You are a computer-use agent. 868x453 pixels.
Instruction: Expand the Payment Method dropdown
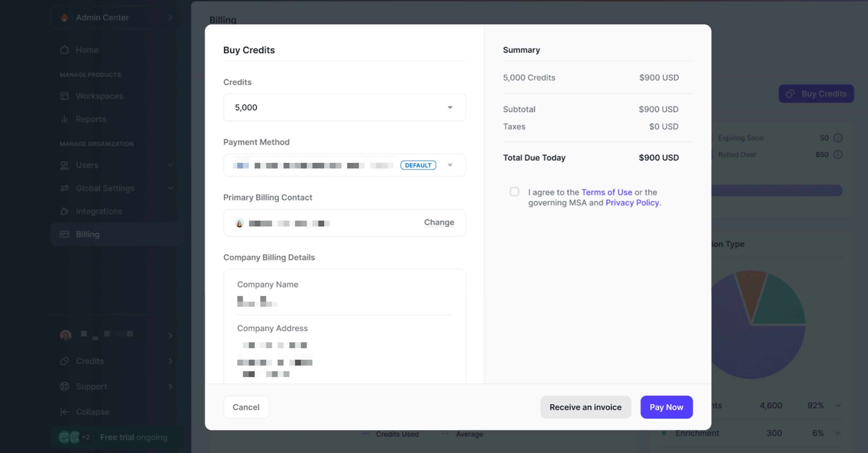450,165
